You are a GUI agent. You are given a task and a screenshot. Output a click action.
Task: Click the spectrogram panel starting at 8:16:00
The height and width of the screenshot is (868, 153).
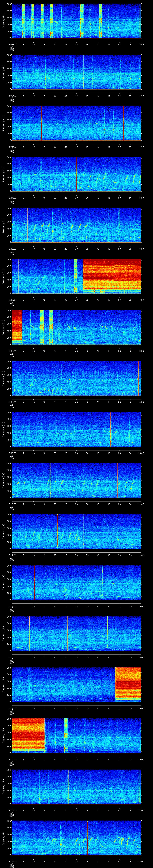(77, 787)
